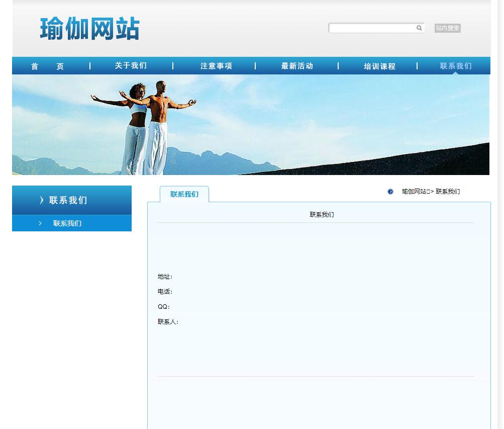Click the magnifier icon in the search box

pos(419,28)
